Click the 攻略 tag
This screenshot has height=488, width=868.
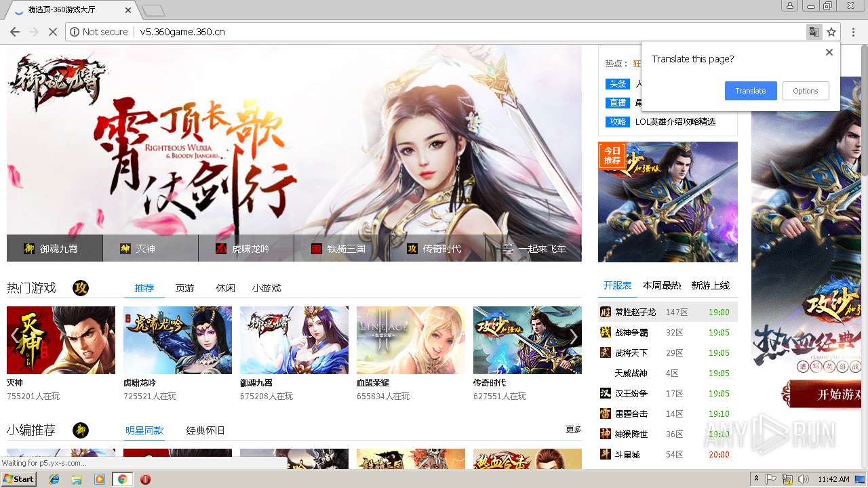point(618,122)
